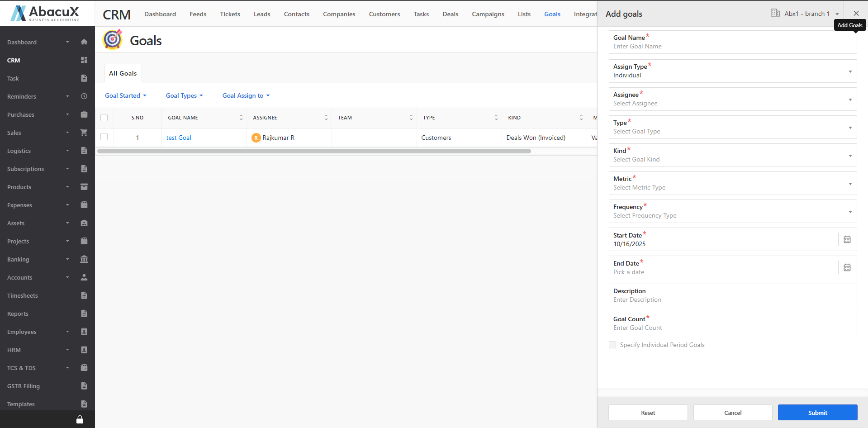Select the All Goals tab

123,73
